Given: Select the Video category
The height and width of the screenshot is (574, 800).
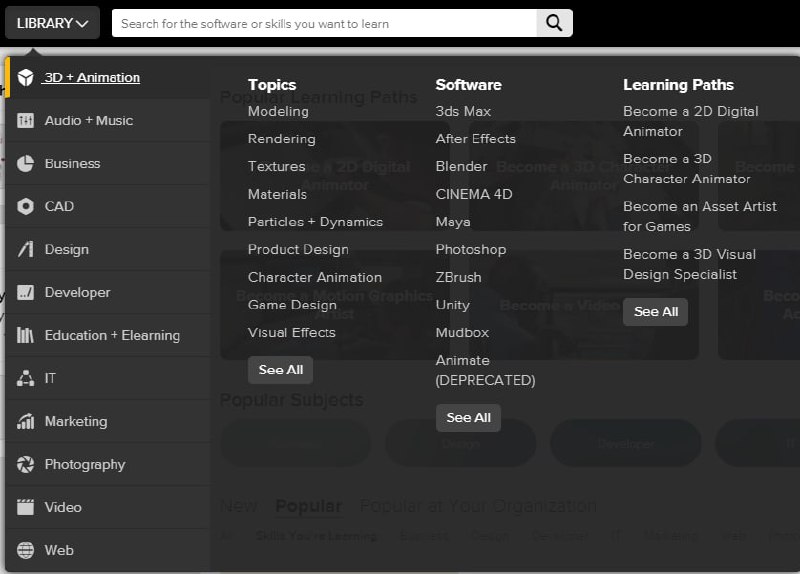Looking at the screenshot, I should pyautogui.click(x=63, y=507).
